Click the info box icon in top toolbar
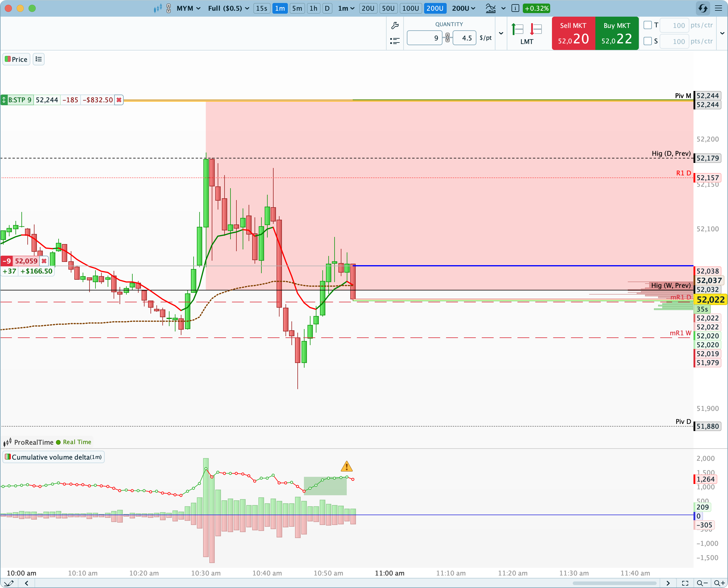This screenshot has width=728, height=588. tap(515, 8)
